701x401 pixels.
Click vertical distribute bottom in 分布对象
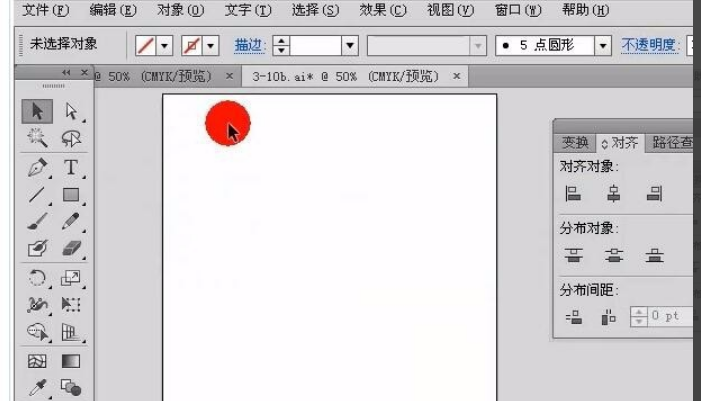click(655, 255)
